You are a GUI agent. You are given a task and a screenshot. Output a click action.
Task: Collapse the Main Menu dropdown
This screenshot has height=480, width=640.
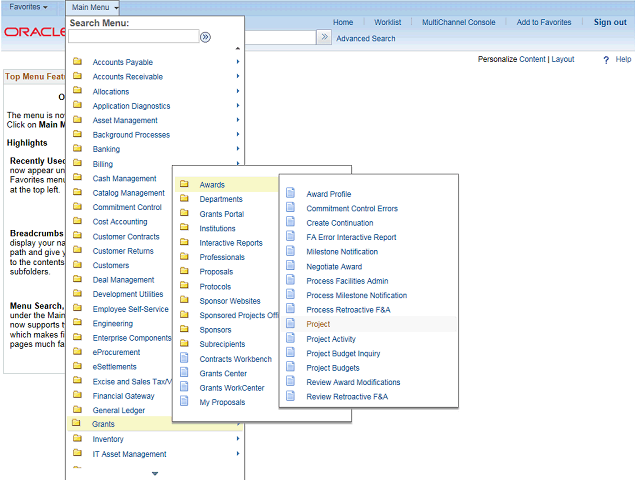[x=95, y=7]
